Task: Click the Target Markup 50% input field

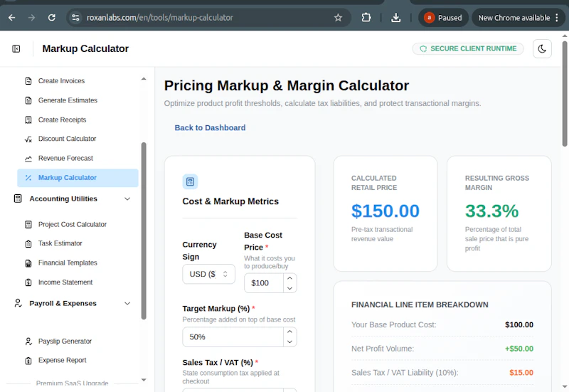Action: pos(233,337)
